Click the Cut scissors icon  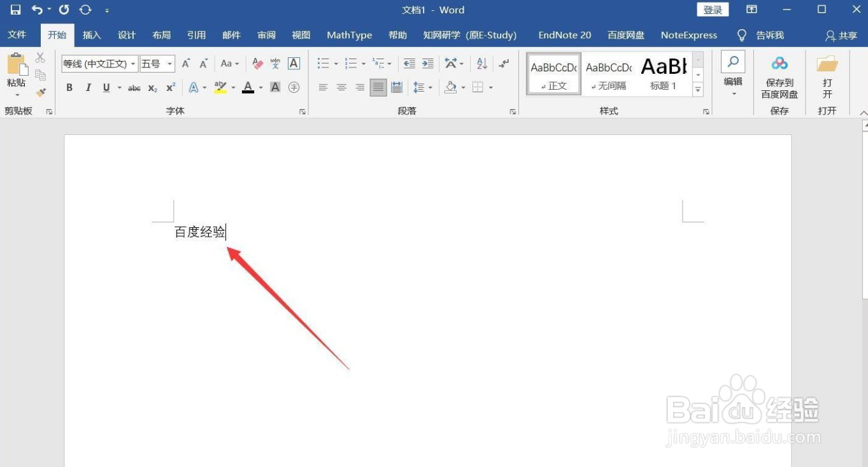pos(40,58)
